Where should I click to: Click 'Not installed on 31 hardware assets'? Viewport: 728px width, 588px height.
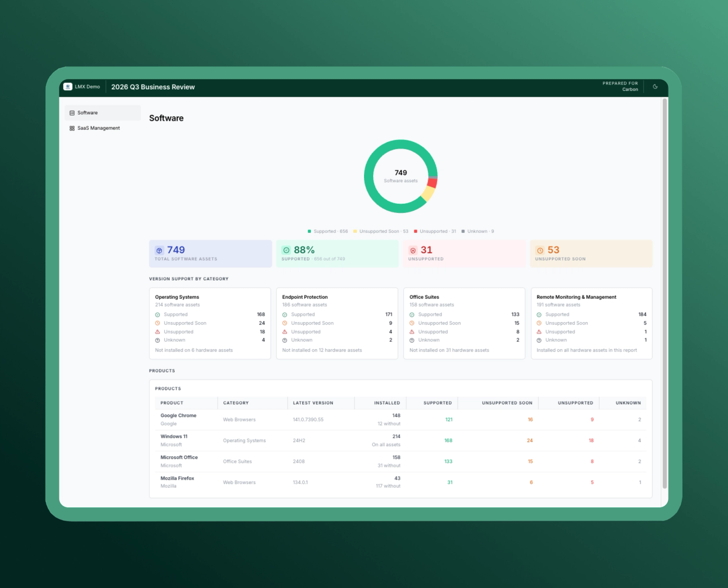coord(449,350)
